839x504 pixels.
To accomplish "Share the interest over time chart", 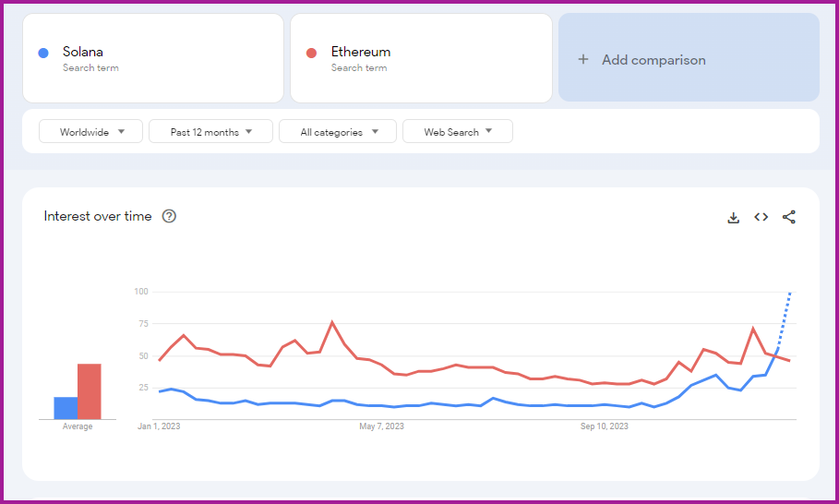I will click(x=788, y=217).
